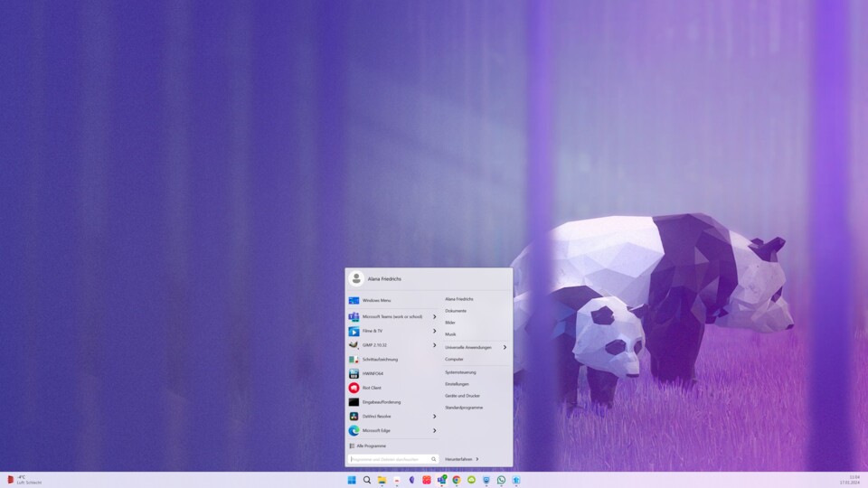The image size is (868, 488).
Task: Click Alle Programme to show all programs
Action: (x=371, y=446)
